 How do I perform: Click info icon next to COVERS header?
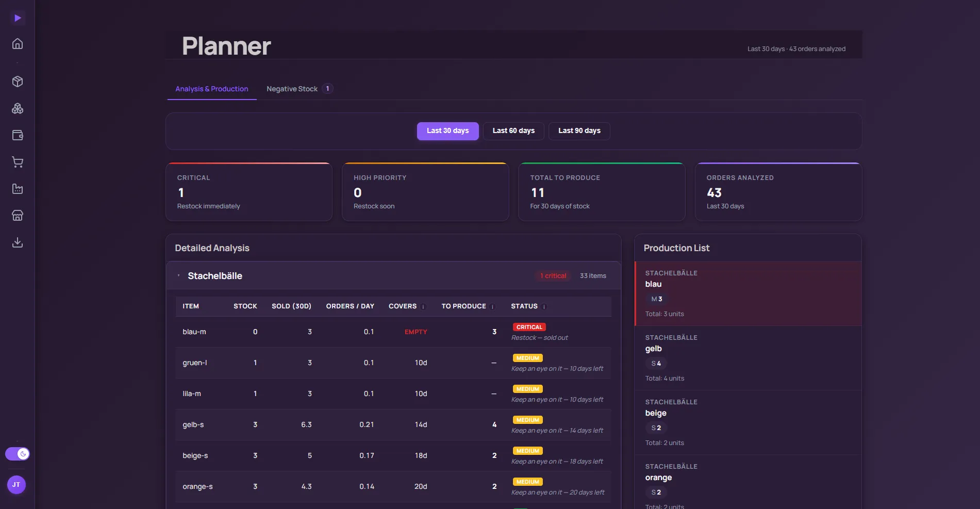click(423, 307)
